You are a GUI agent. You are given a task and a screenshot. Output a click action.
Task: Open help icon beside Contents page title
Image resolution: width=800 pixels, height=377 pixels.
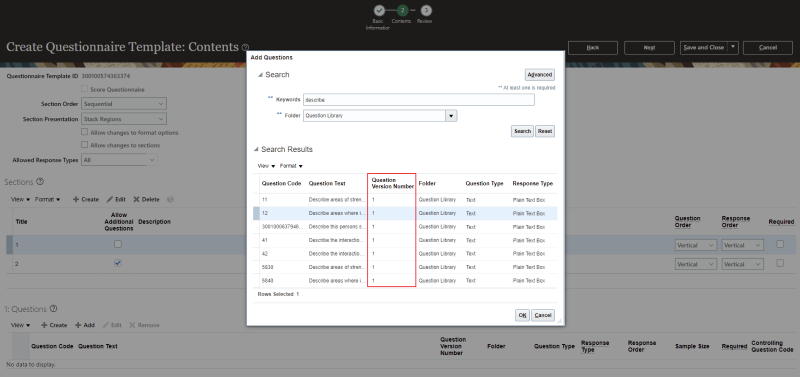(x=246, y=47)
